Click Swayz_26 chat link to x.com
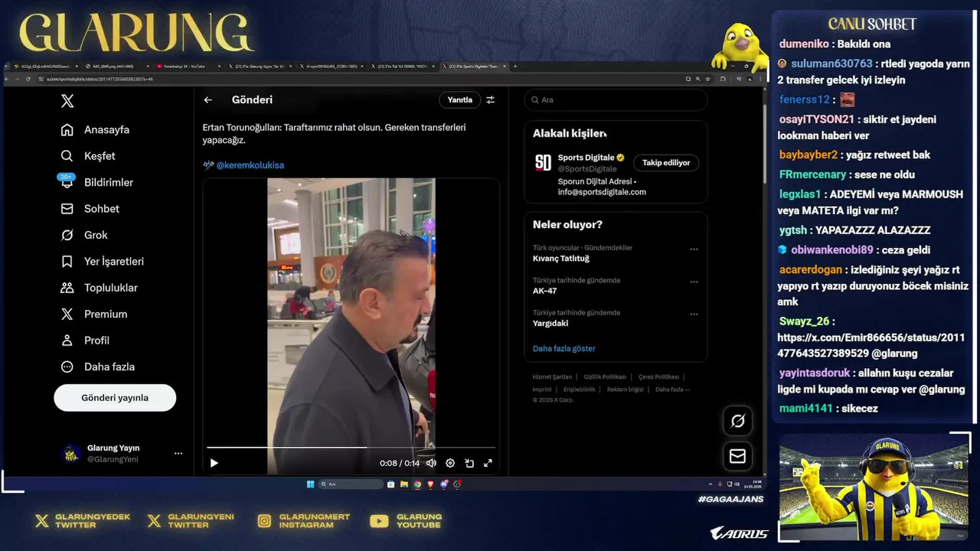The image size is (980, 551). click(871, 345)
